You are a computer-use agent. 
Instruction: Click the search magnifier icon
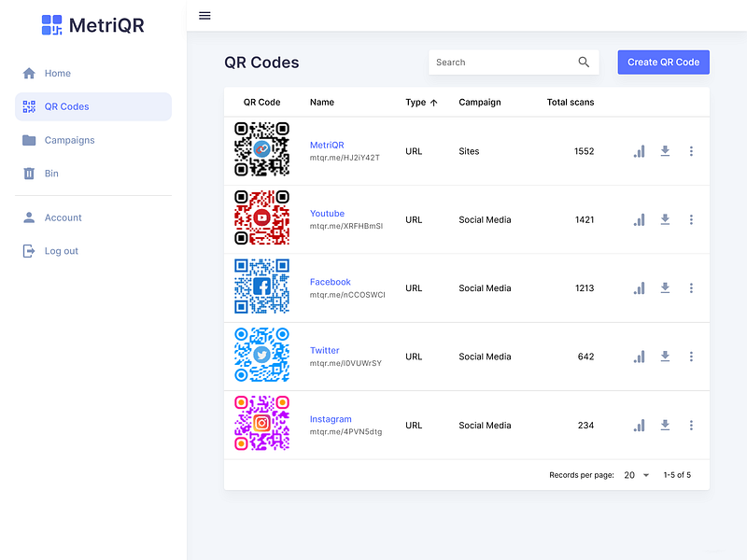point(584,62)
